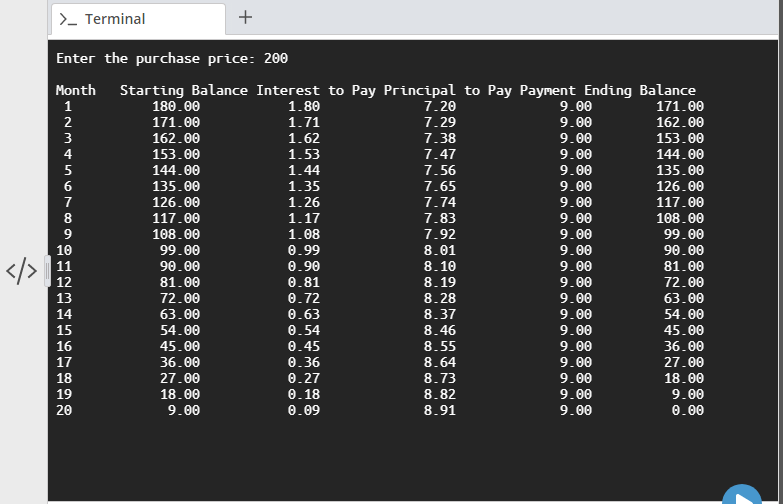Click the interest value 1.80
This screenshot has width=783, height=504.
click(304, 106)
